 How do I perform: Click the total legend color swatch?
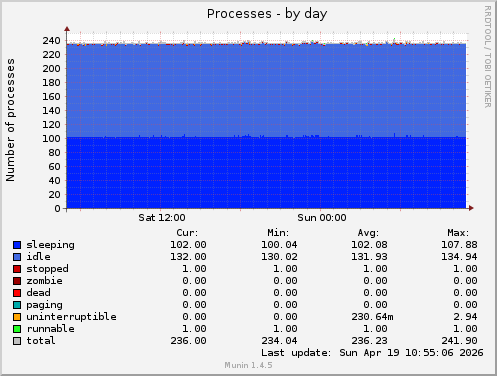coord(17,341)
